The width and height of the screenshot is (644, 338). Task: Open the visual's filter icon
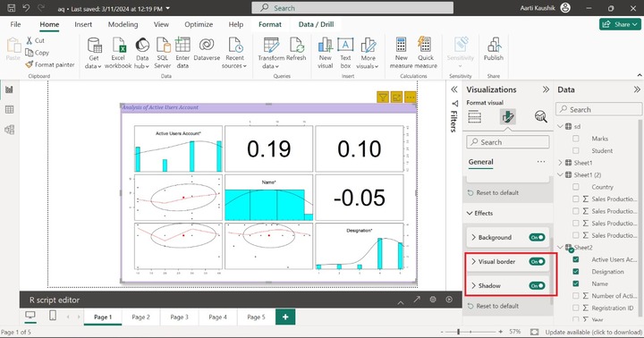(x=383, y=97)
